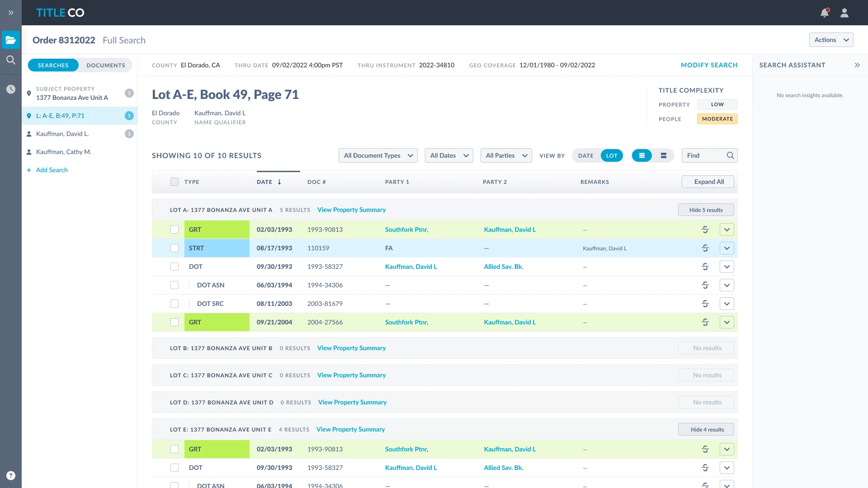
Task: Strike out the DOT SRC 2003-81679 row
Action: point(705,304)
